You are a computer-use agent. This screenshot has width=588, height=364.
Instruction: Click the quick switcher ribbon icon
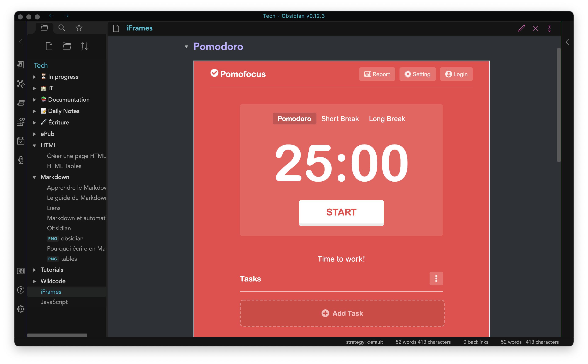click(21, 65)
